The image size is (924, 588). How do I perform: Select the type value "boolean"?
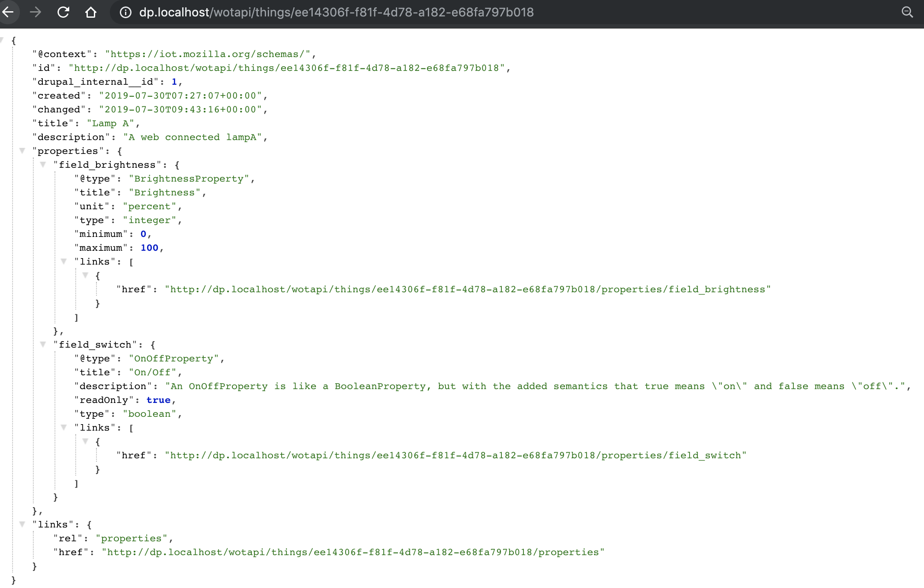point(150,414)
